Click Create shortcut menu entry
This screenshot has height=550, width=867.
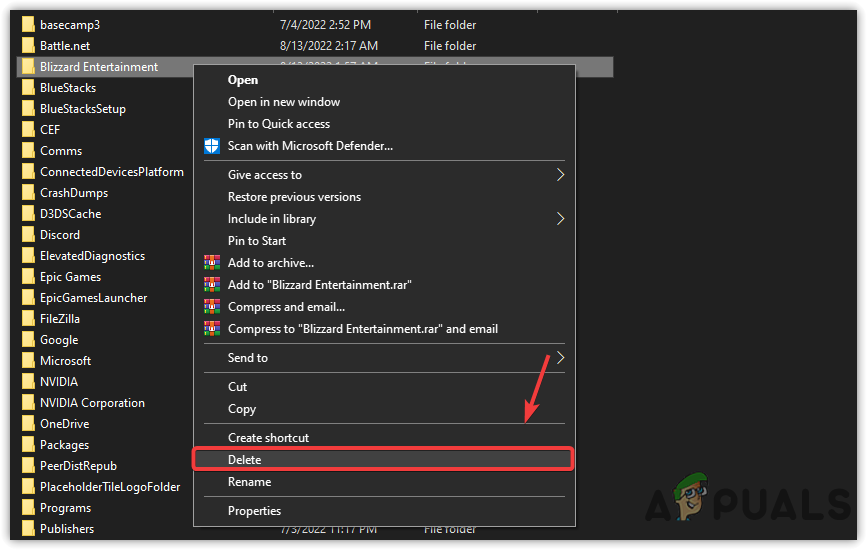(268, 438)
